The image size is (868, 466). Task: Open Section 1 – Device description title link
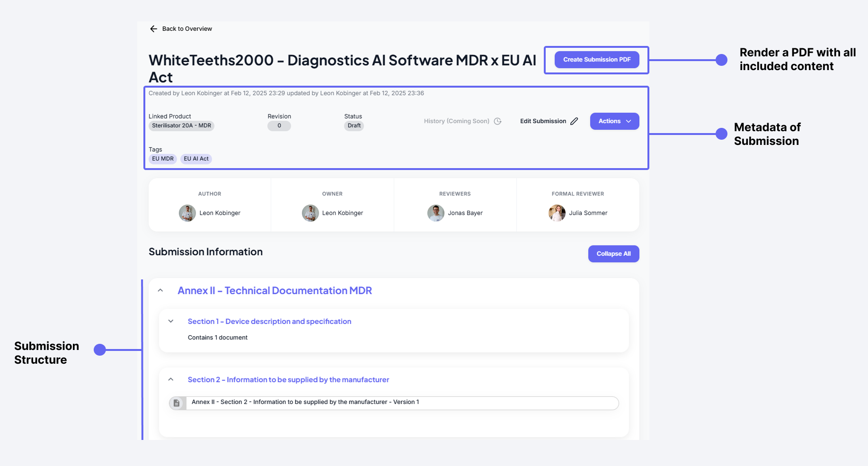[x=269, y=322]
